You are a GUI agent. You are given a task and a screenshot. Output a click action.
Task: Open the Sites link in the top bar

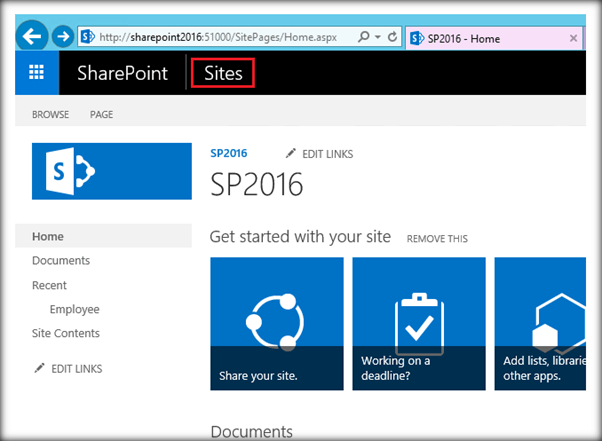223,73
